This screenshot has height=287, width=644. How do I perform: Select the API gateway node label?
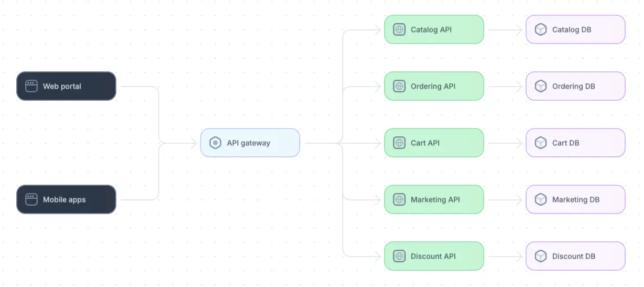tap(248, 143)
